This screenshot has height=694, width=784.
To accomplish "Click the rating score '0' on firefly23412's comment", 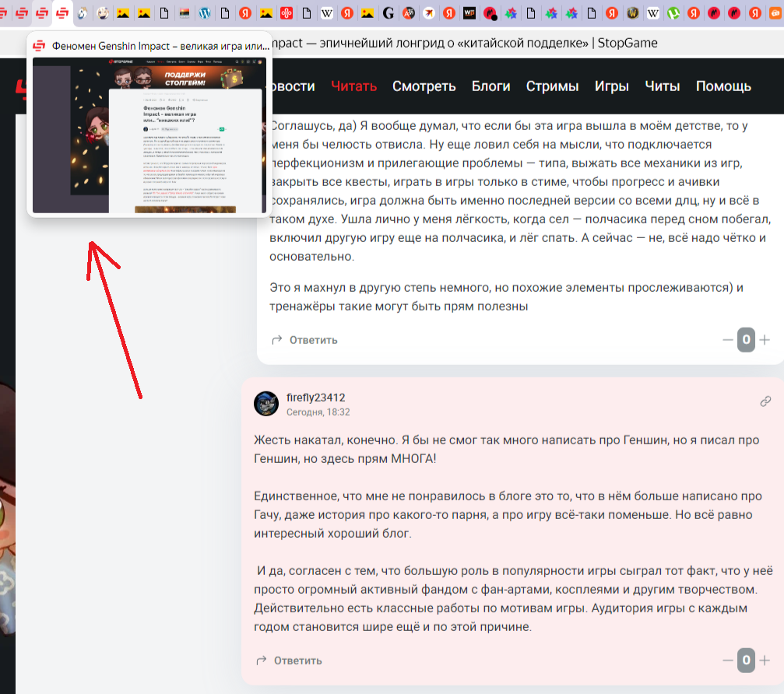I will click(746, 660).
